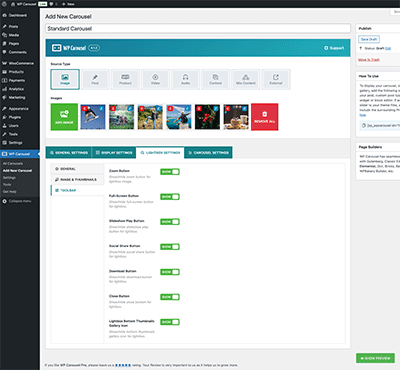400x370 pixels.
Task: Open All Carousels in the submenu
Action: (13, 164)
